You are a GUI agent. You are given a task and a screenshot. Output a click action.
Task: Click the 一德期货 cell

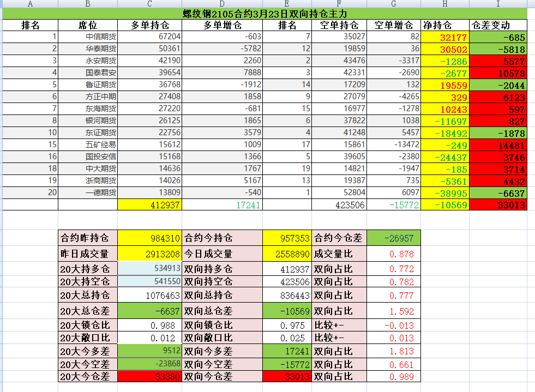87,192
